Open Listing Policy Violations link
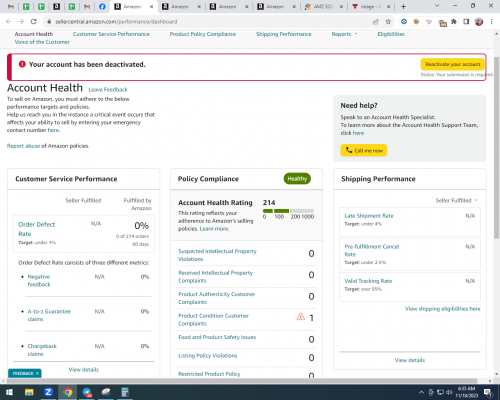 [x=208, y=356]
